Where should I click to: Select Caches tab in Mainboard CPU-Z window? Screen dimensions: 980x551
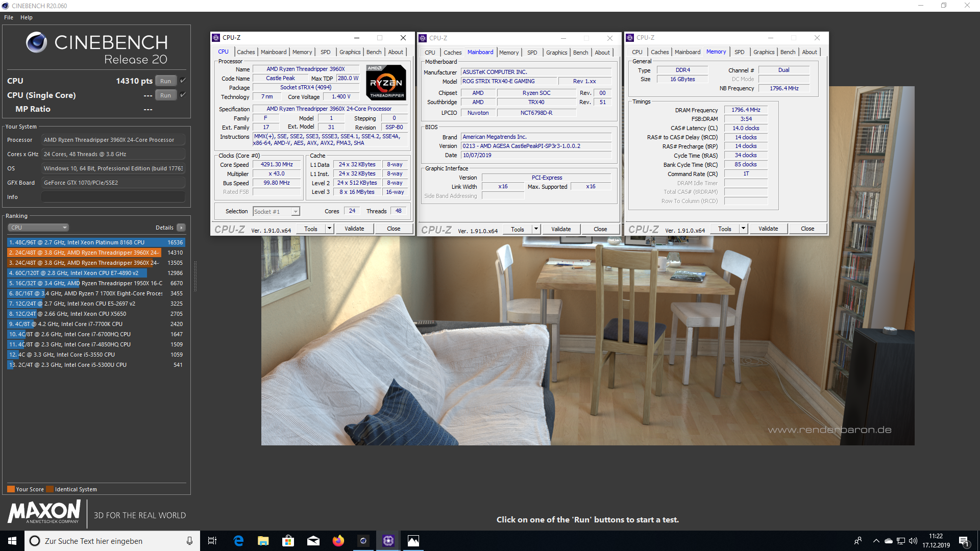[x=452, y=53]
